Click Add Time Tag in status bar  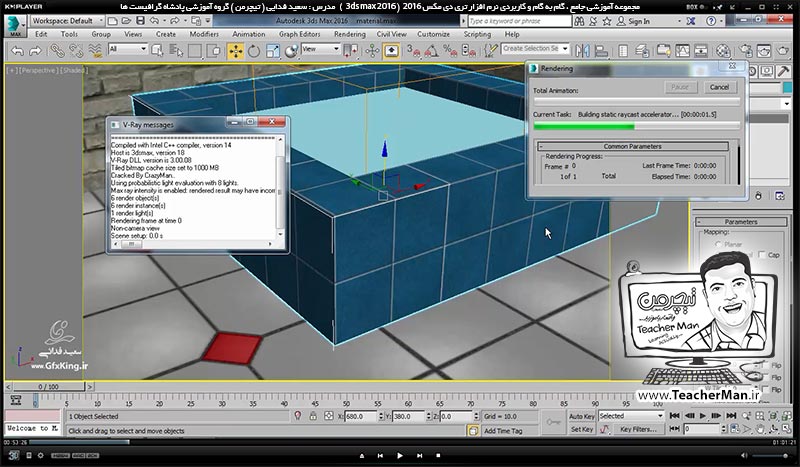[503, 431]
